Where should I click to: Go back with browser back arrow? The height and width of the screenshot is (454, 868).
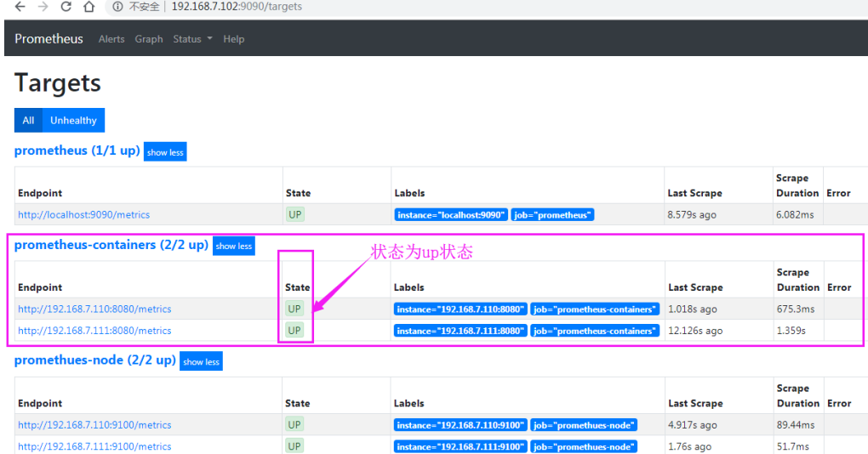coord(20,7)
